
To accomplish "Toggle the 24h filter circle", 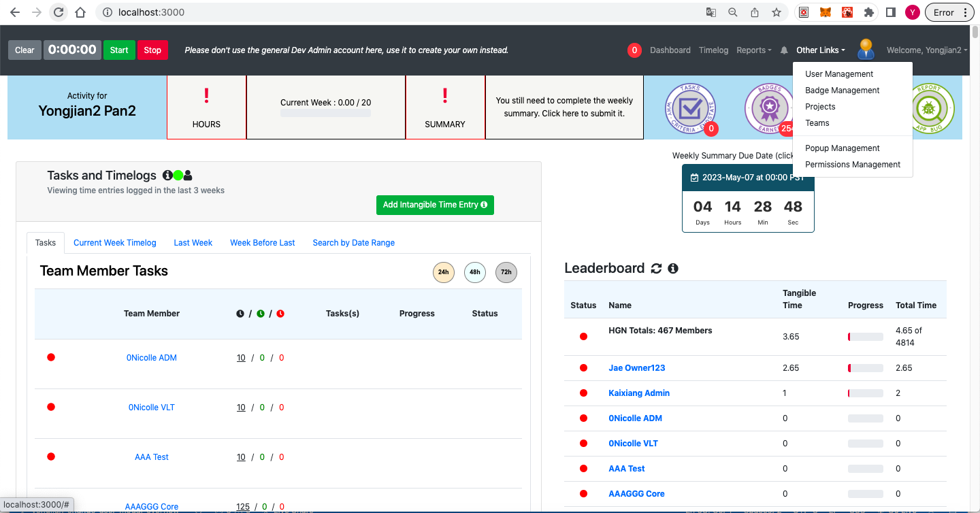I will coord(444,272).
